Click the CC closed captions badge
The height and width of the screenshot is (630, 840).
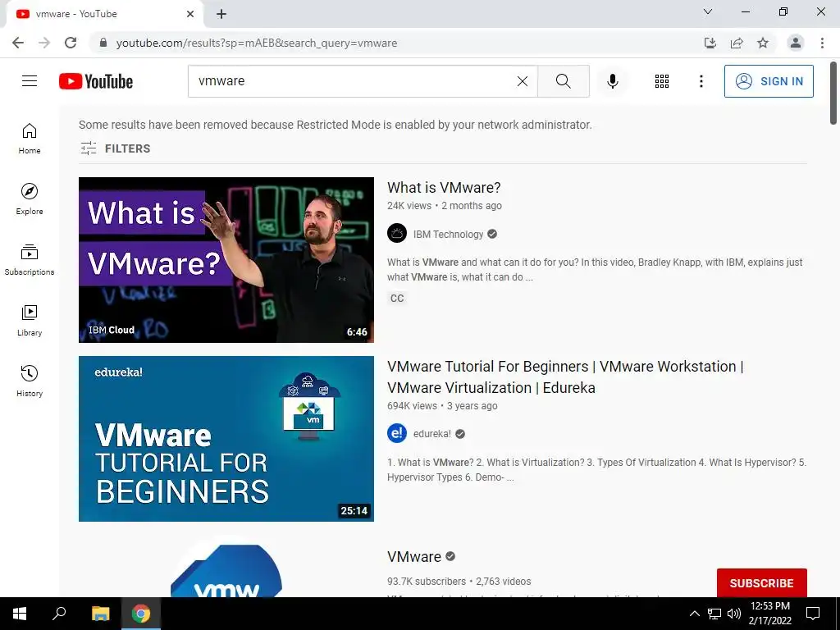coord(397,299)
